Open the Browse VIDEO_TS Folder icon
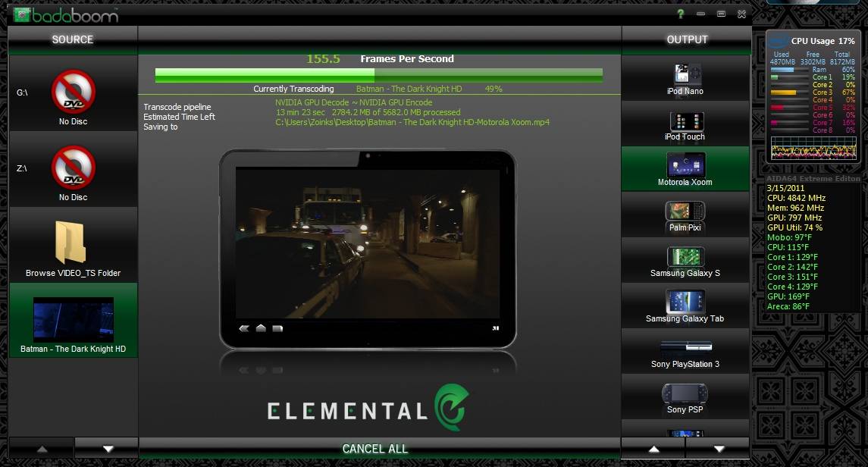 [x=71, y=243]
